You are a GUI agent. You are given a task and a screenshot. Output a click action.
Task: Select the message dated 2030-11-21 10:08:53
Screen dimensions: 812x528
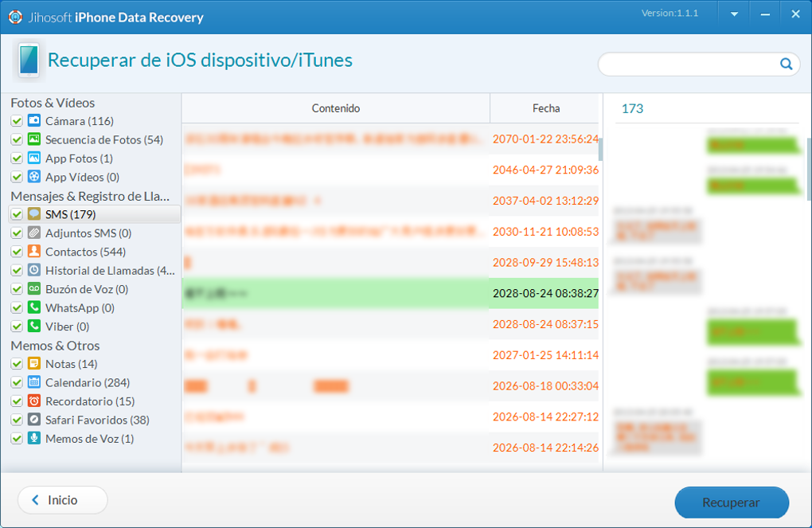click(x=390, y=231)
